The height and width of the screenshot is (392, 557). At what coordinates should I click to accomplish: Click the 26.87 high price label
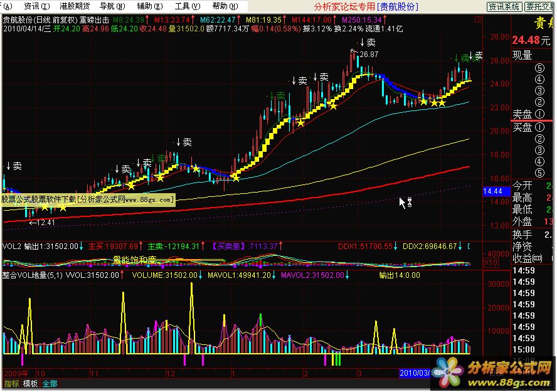tap(369, 55)
